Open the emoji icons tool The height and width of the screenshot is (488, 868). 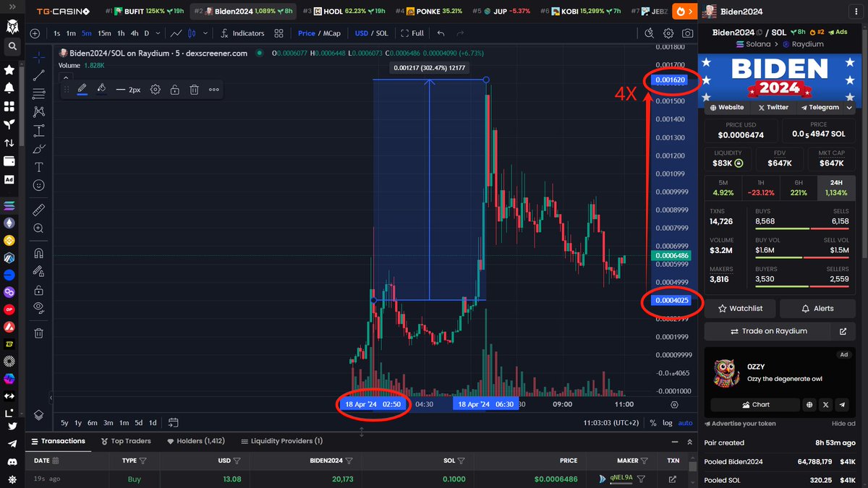pos(39,185)
